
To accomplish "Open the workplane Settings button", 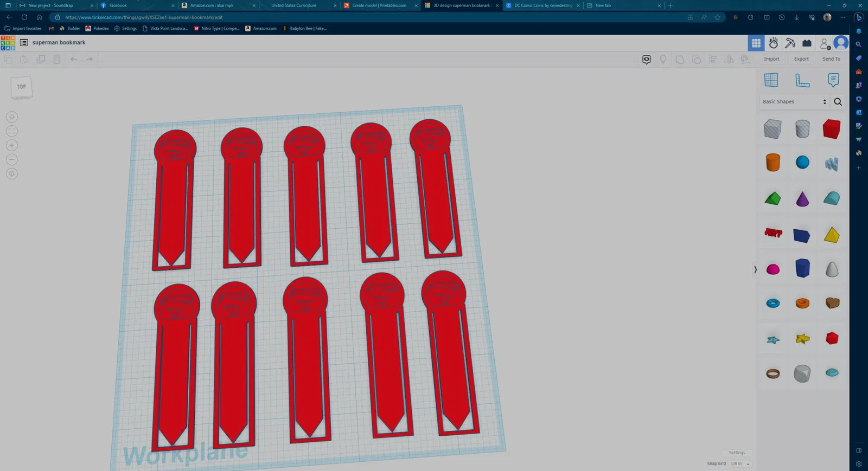I will point(737,453).
